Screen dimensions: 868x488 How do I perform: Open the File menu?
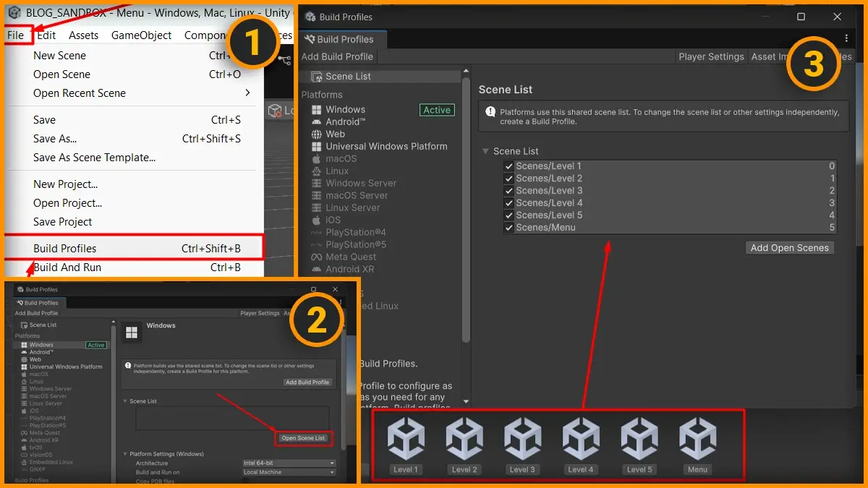16,35
